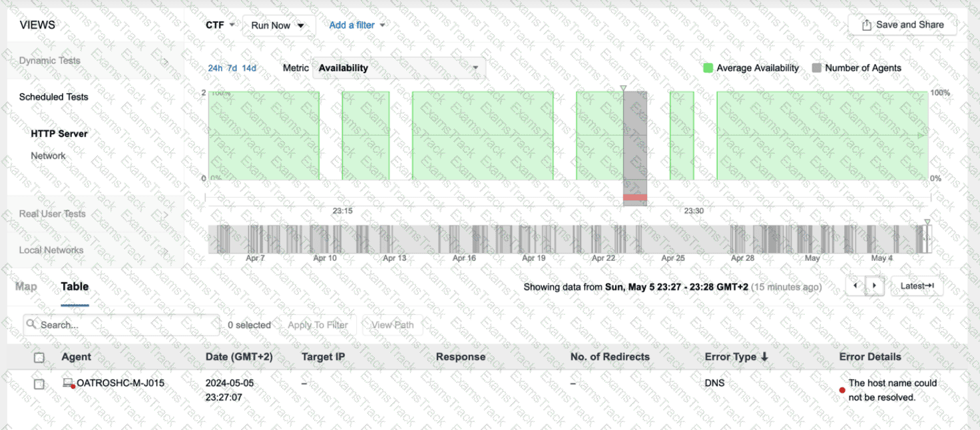
Task: Jump to Latest data
Action: pos(917,286)
